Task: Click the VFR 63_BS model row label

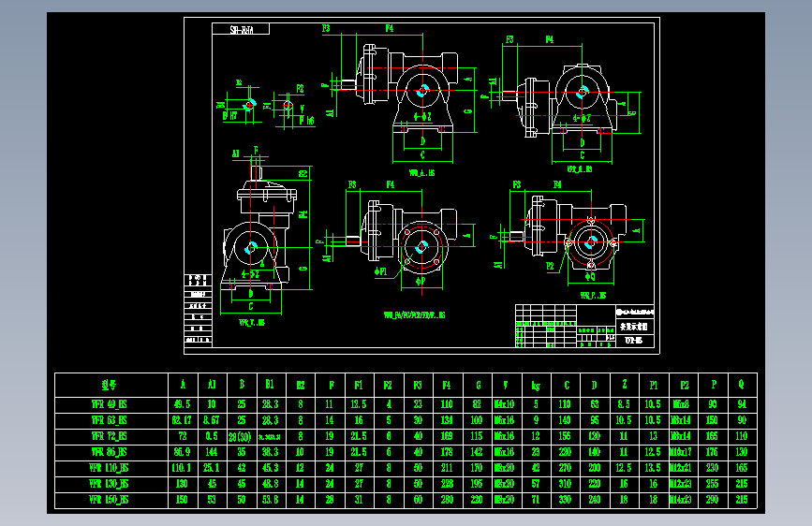Action: (110, 420)
